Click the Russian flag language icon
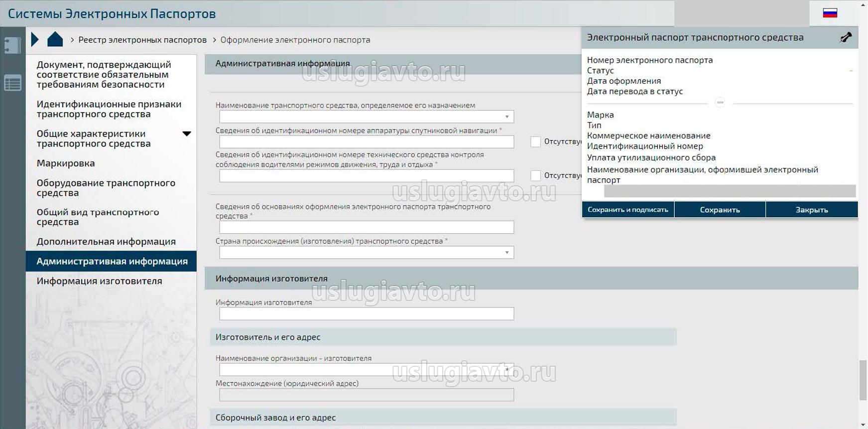Viewport: 868px width, 429px height. coord(830,13)
